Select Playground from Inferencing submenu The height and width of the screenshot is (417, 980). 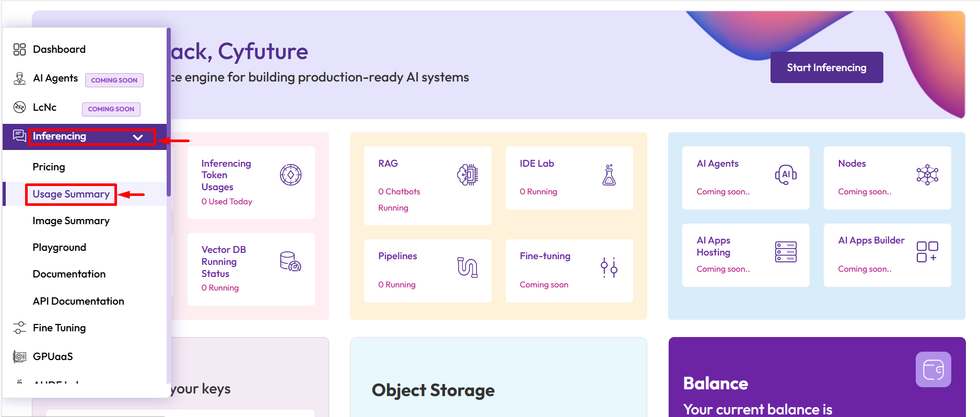tap(60, 248)
